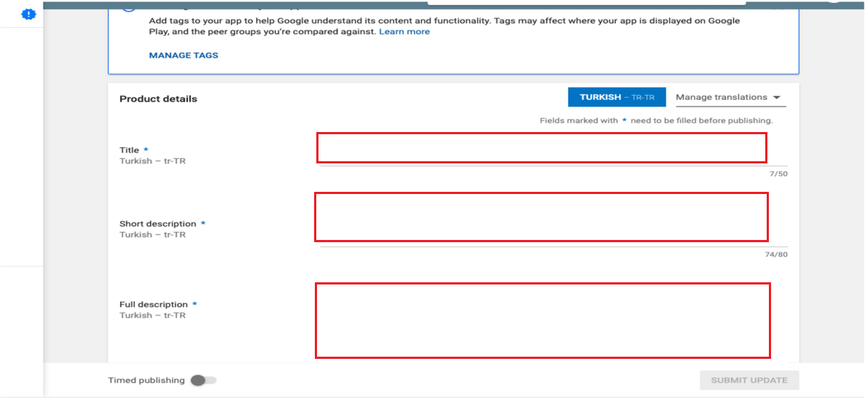Click into the Title input field
Viewport: 868px width, 399px height.
click(541, 148)
